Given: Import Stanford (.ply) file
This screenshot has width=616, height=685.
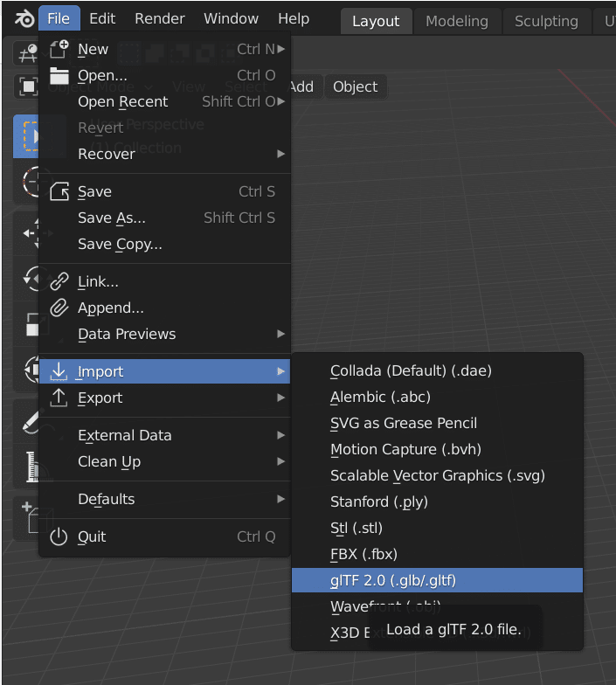Looking at the screenshot, I should pyautogui.click(x=437, y=502).
